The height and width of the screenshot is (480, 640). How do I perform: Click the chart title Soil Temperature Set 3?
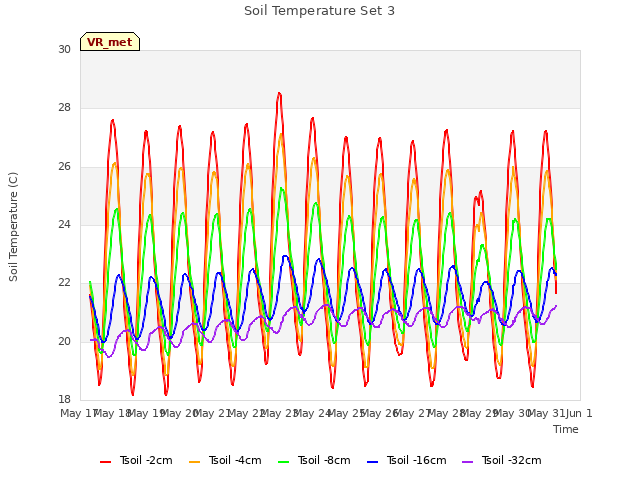pyautogui.click(x=320, y=11)
